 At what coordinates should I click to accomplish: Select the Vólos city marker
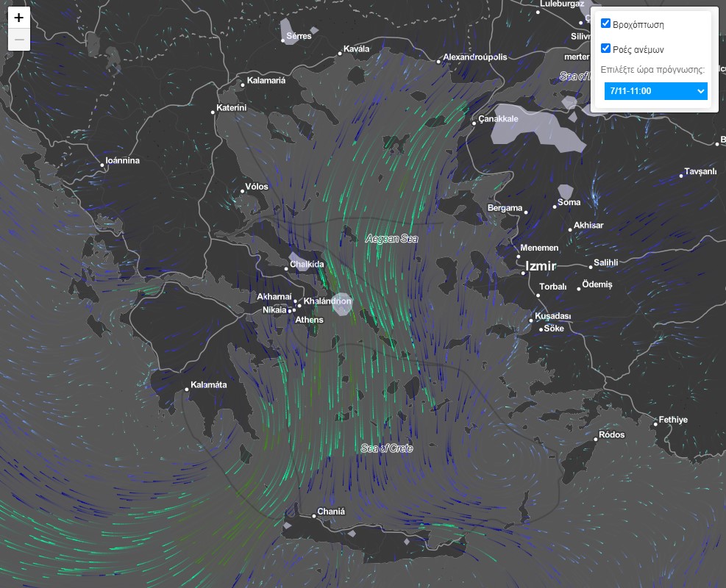click(x=242, y=191)
